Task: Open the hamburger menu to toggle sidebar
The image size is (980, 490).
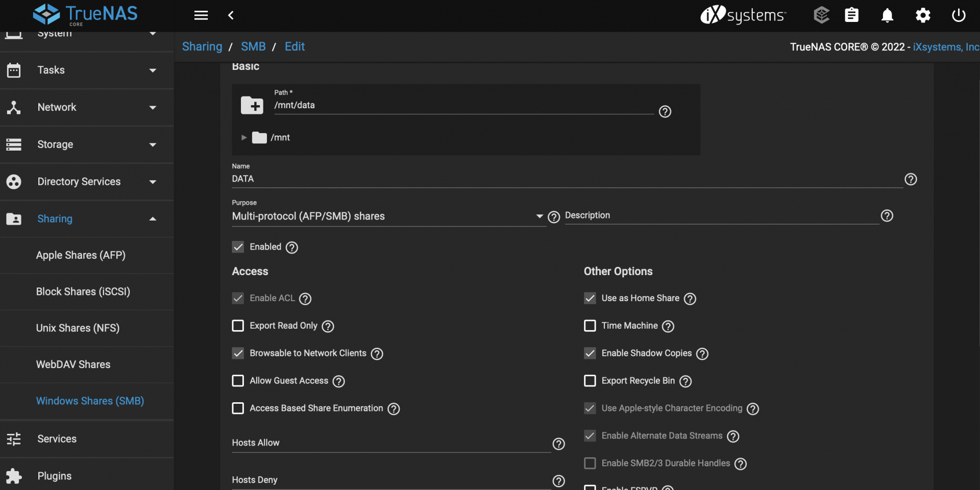Action: click(201, 15)
